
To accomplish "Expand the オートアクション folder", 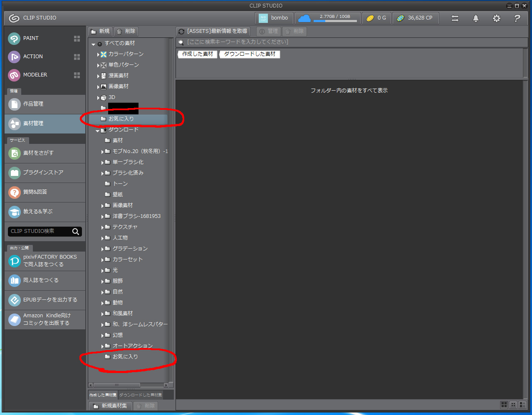I will [102, 346].
